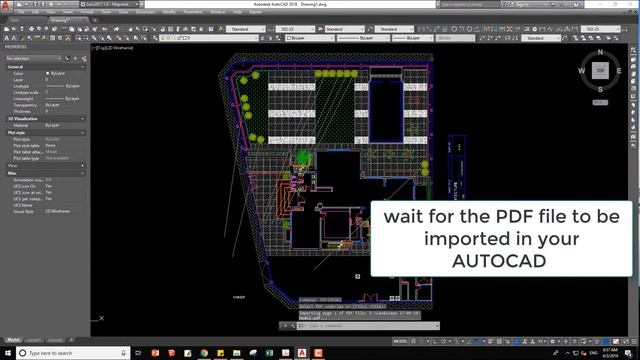Click Clean Screen icon in status bar
This screenshot has height=360, width=640.
(626, 341)
